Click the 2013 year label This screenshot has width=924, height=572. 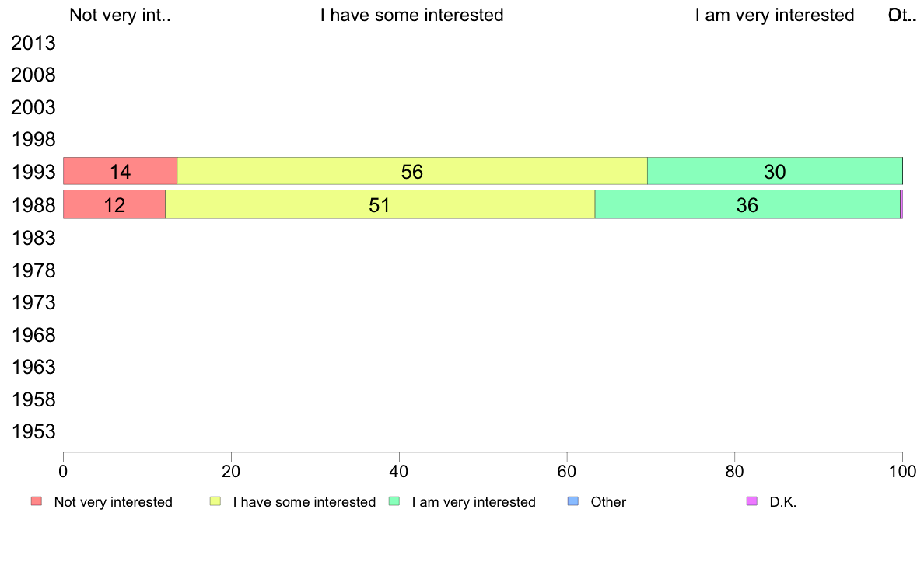[x=33, y=43]
